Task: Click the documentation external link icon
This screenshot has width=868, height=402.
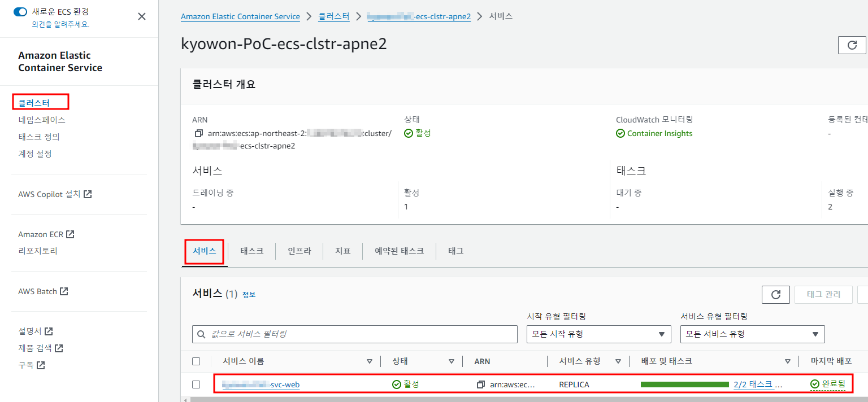Action: pyautogui.click(x=49, y=331)
